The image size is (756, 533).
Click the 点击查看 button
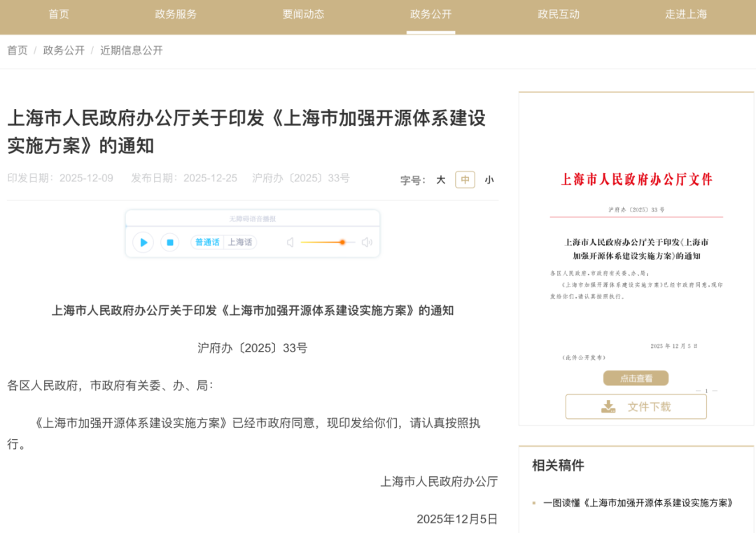click(636, 378)
